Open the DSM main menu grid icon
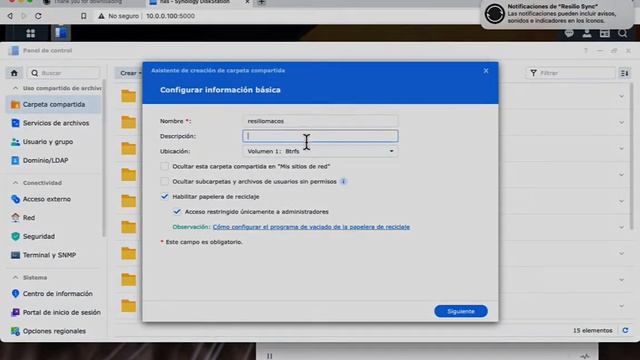Image resolution: width=640 pixels, height=360 pixels. click(x=31, y=33)
